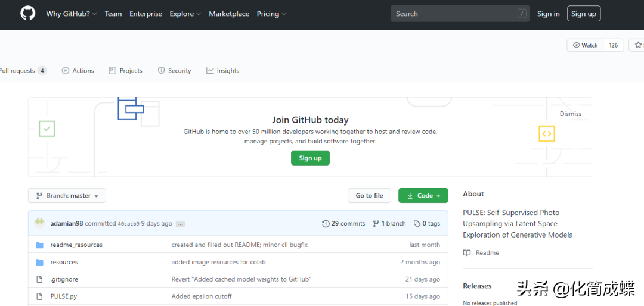
Task: Click the About heading text
Action: pos(473,194)
